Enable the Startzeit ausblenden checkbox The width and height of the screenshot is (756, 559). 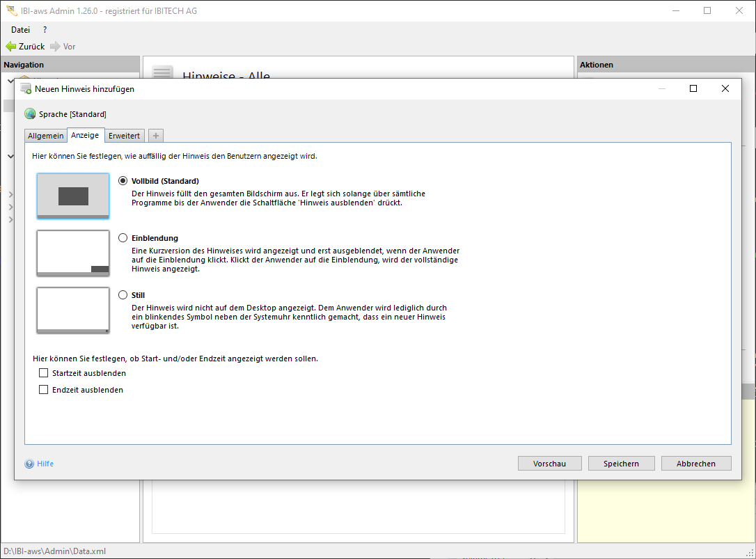tap(44, 373)
